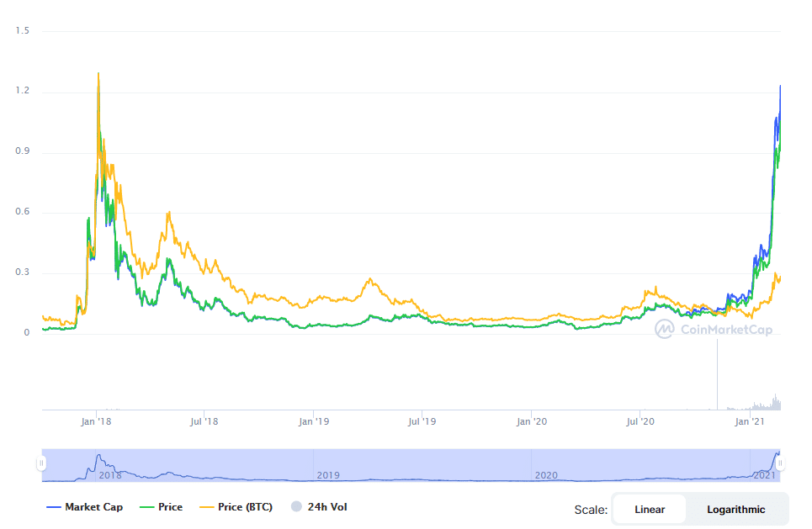Click the Jan '18 x-axis label
Viewport: 812px width, 529px height.
click(x=97, y=421)
